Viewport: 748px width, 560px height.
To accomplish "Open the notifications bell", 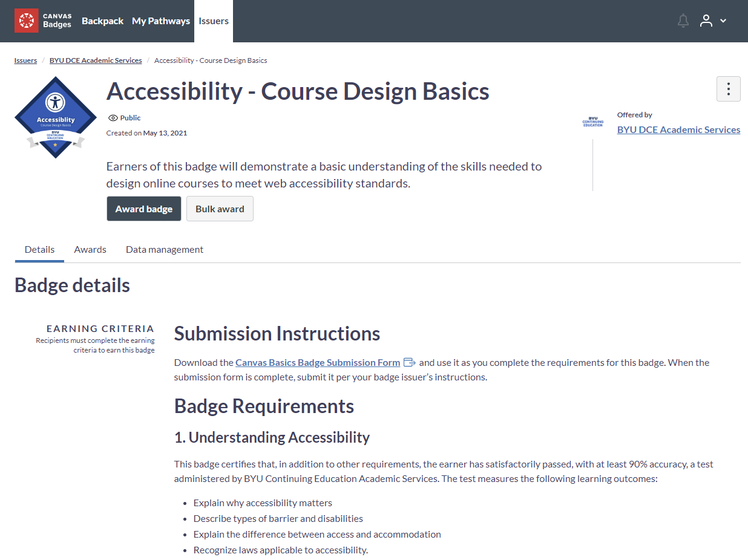I will pos(683,21).
